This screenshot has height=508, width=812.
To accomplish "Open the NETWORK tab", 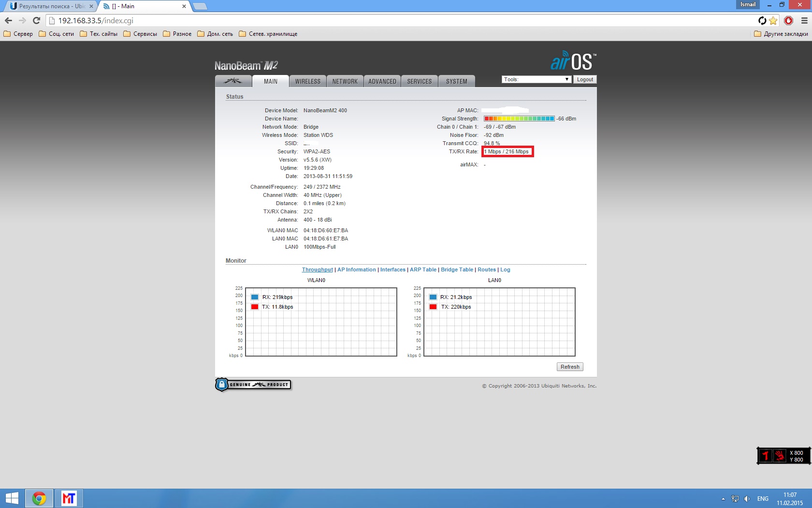I will pos(345,81).
